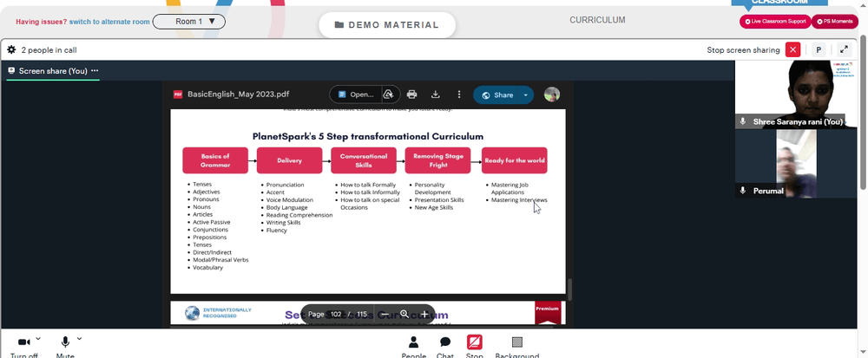Switch to the CURRICULUM tab
Image resolution: width=868 pixels, height=358 pixels.
[597, 20]
